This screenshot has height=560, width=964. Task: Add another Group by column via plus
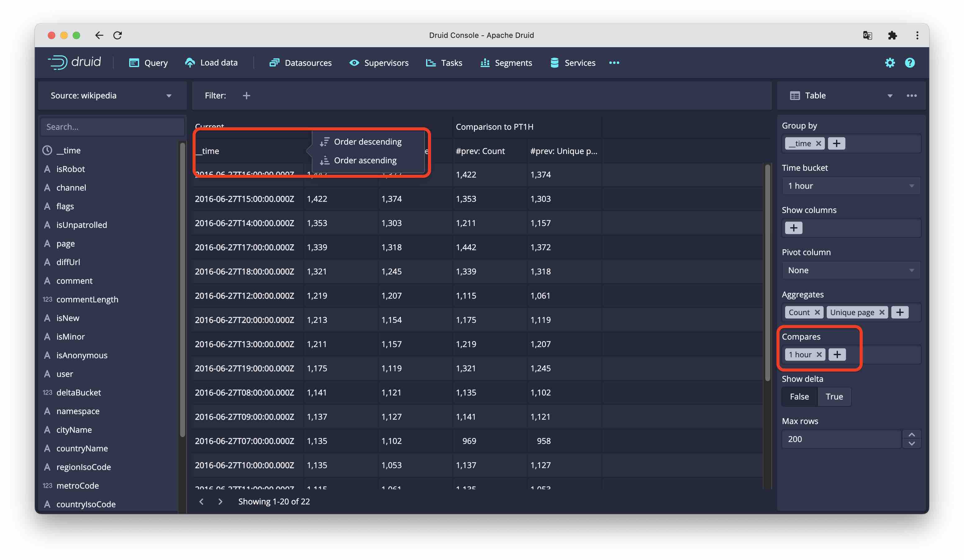click(836, 143)
